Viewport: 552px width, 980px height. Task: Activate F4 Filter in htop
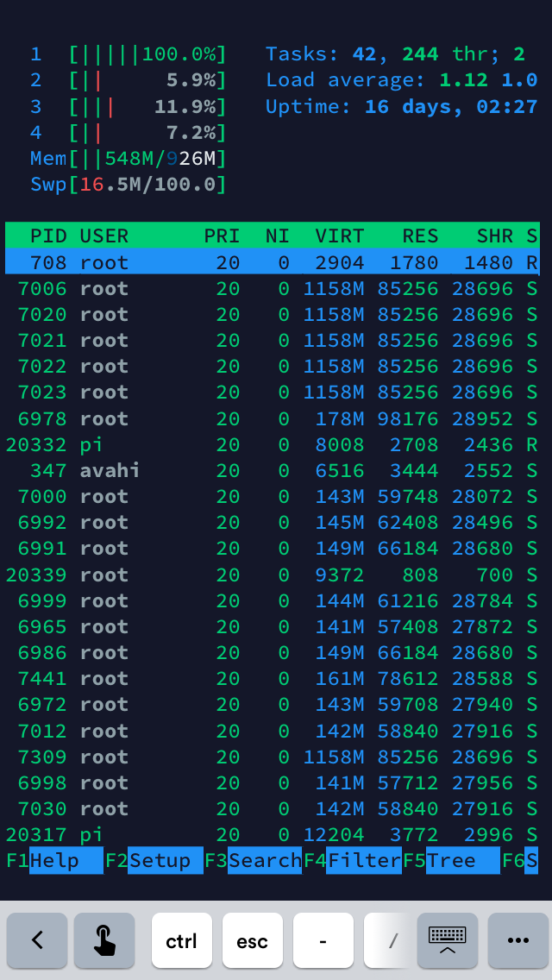[x=363, y=861]
